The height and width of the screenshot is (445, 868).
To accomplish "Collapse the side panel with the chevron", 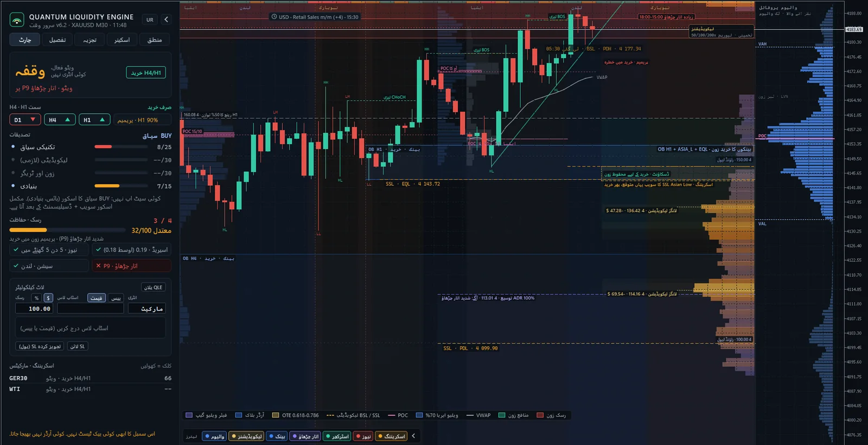I will tap(166, 20).
